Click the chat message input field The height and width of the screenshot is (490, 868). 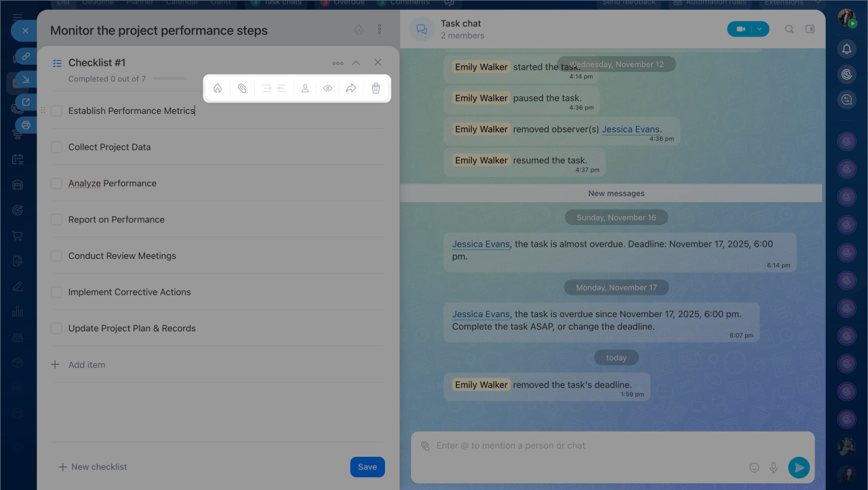pos(583,446)
